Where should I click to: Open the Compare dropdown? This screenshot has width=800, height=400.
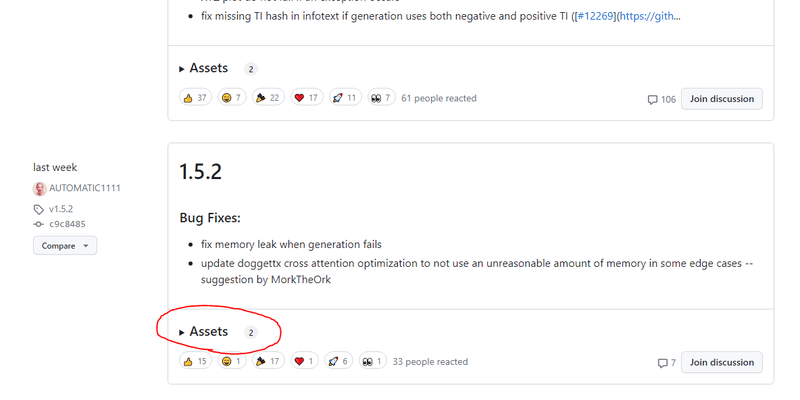(x=65, y=245)
